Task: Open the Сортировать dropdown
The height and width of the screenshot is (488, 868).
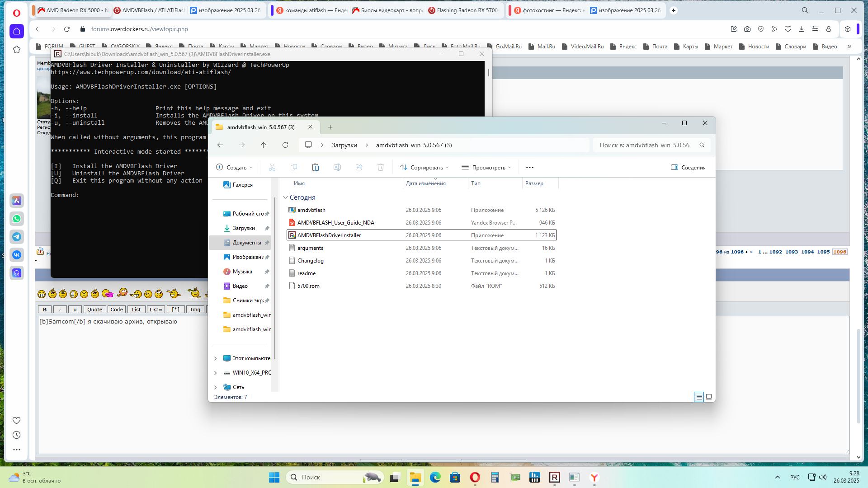Action: coord(425,167)
